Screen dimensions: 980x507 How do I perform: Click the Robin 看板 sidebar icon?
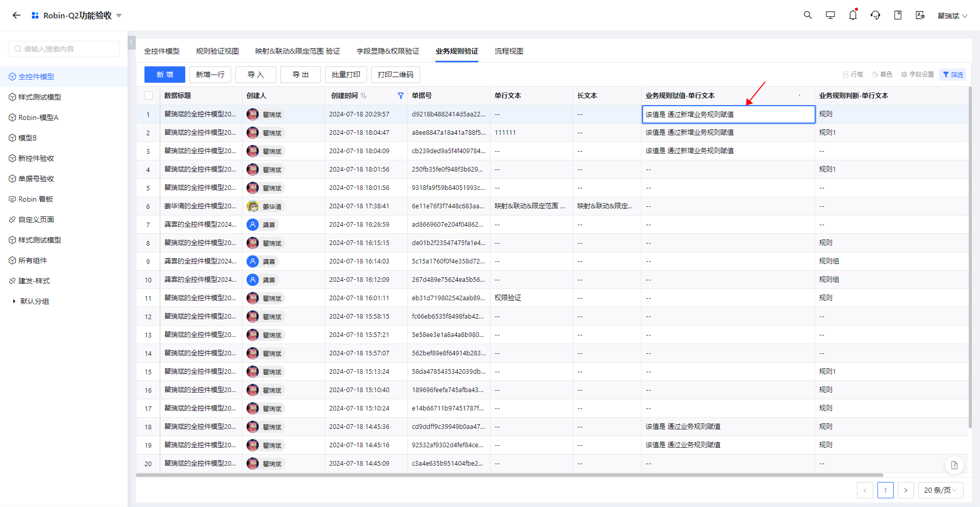tap(12, 199)
